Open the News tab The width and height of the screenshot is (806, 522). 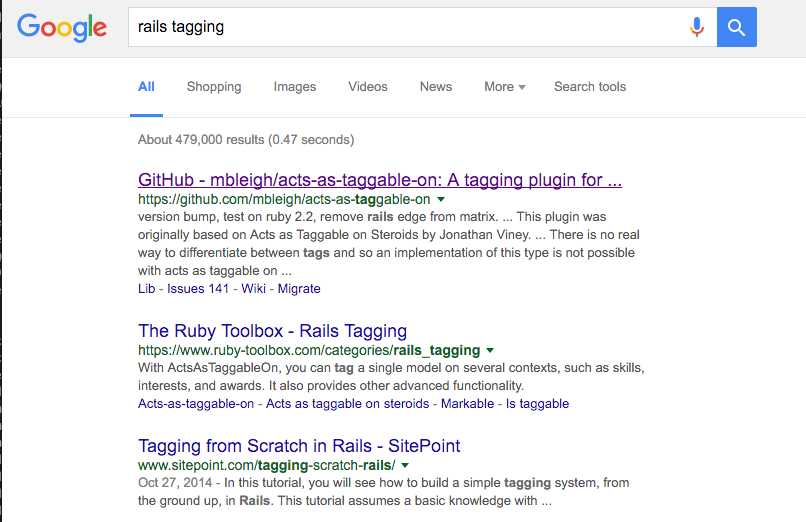[436, 87]
